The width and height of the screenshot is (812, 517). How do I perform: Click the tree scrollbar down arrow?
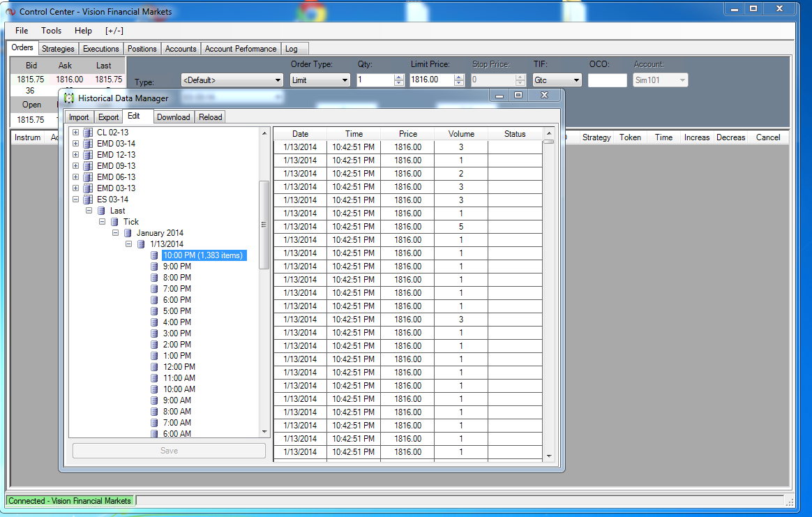point(264,431)
